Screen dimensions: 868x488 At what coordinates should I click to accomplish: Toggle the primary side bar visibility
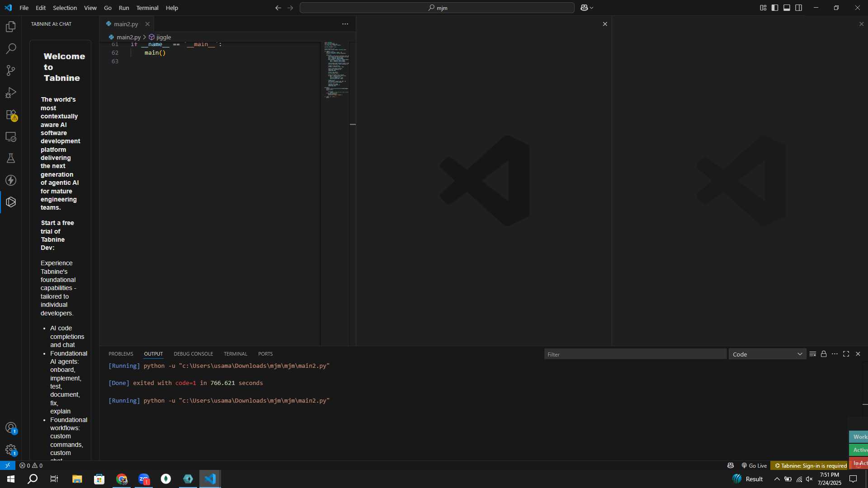(x=775, y=8)
